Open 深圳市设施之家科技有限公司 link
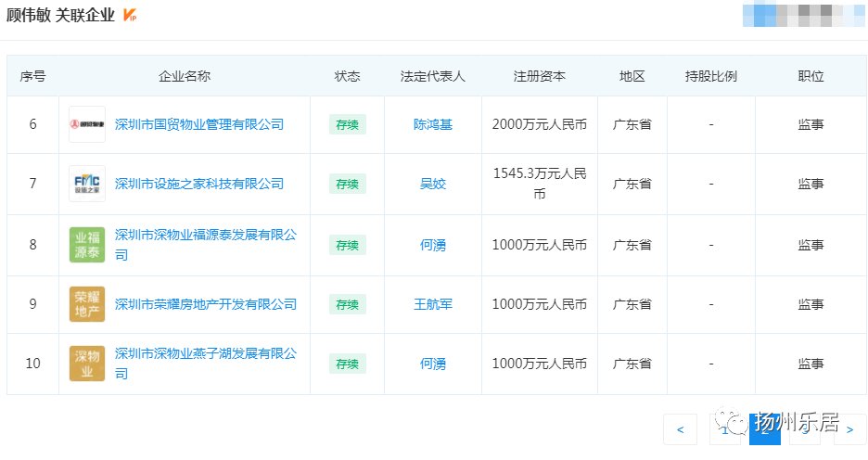The height and width of the screenshot is (460, 868). (199, 184)
